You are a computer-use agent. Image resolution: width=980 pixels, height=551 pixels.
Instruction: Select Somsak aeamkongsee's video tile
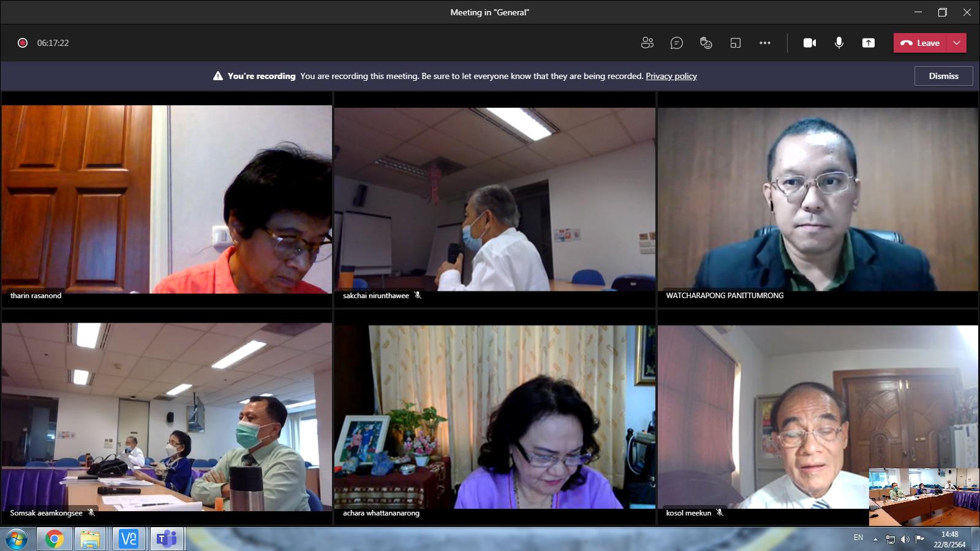coord(167,416)
